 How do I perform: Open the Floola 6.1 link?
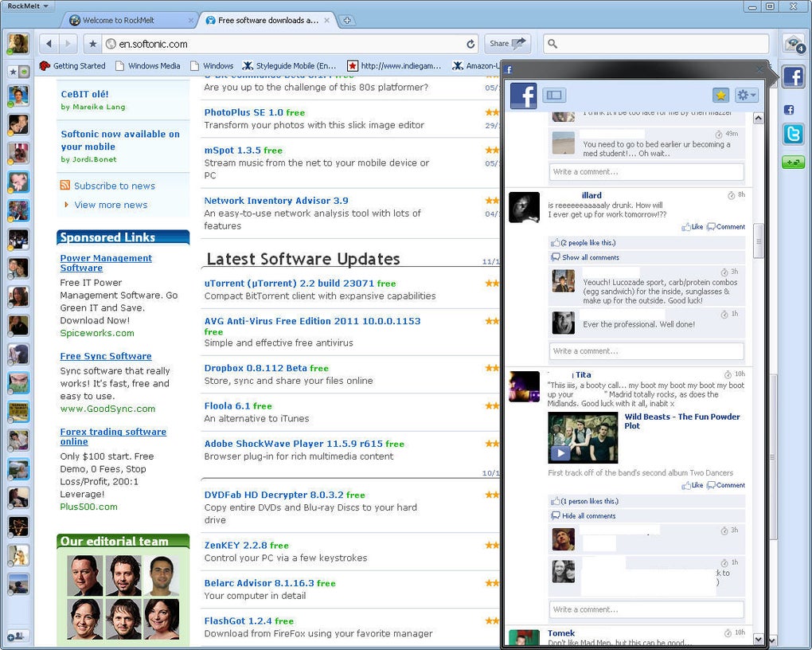tap(227, 406)
